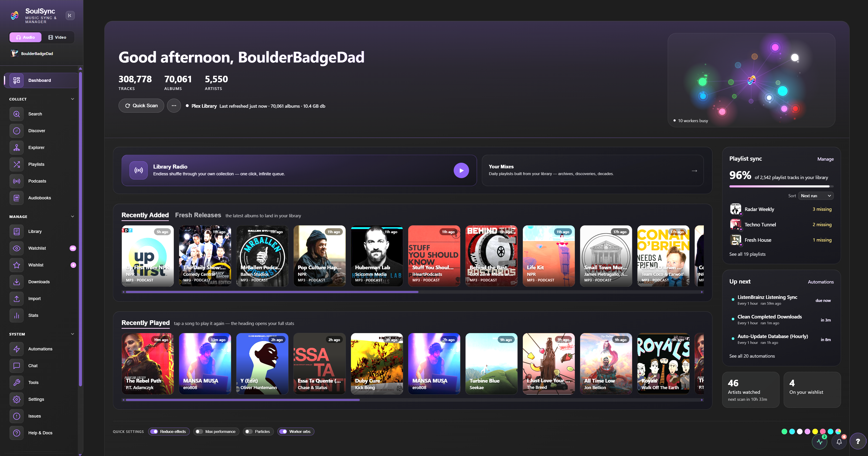868x456 pixels.
Task: Open Automations lightning icon
Action: [17, 349]
